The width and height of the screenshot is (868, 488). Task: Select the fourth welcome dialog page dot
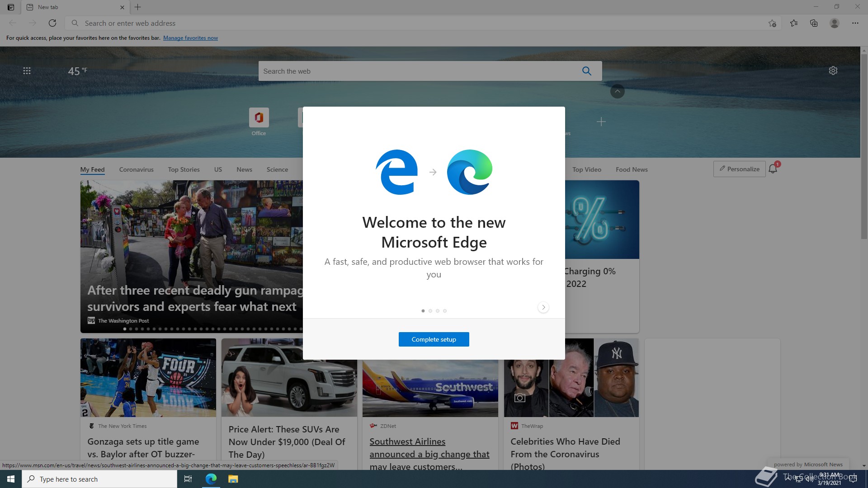pyautogui.click(x=445, y=311)
